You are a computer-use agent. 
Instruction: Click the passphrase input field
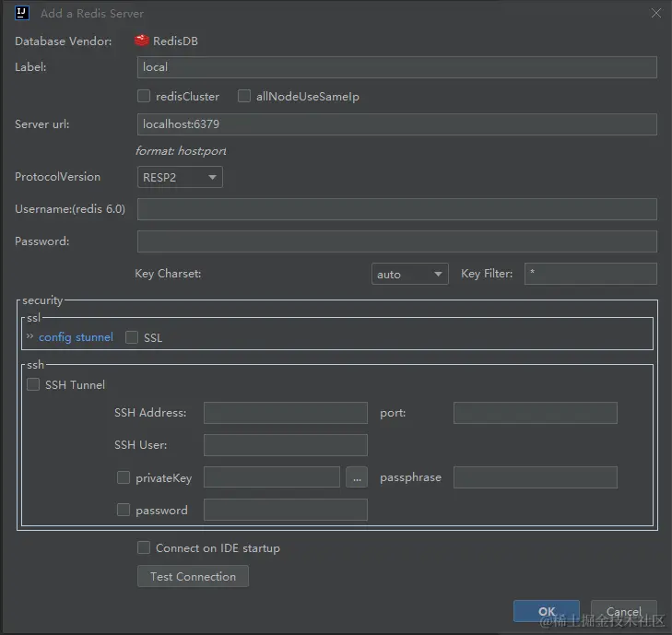point(536,477)
